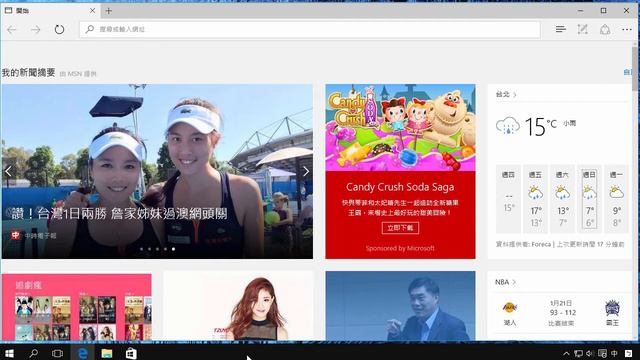
Task: Select forecast day with 17° high
Action: tap(535, 199)
